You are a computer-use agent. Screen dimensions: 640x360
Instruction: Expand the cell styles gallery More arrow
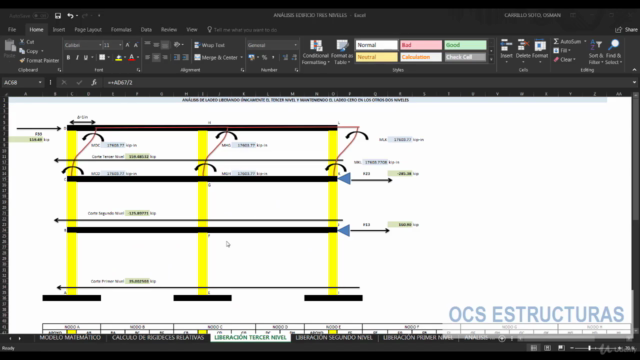(x=491, y=60)
